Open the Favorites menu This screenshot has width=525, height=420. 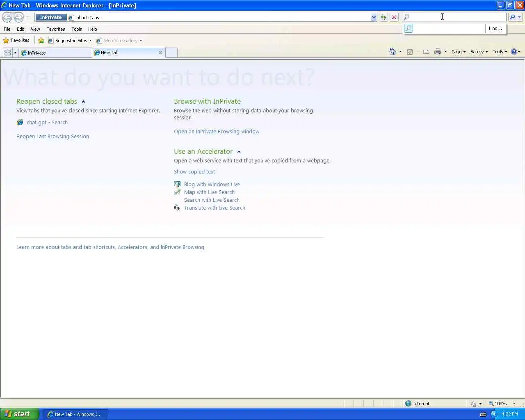[55, 29]
